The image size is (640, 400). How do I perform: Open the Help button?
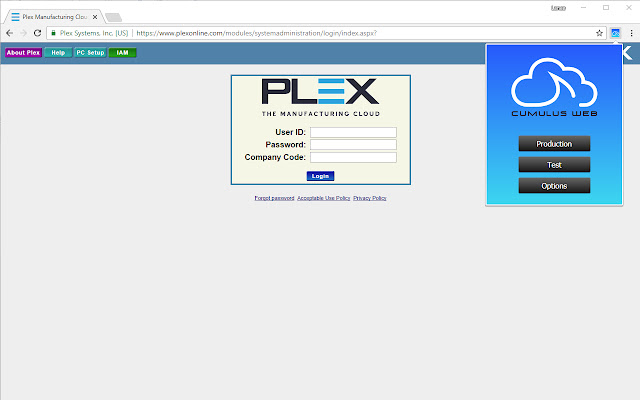pyautogui.click(x=58, y=53)
